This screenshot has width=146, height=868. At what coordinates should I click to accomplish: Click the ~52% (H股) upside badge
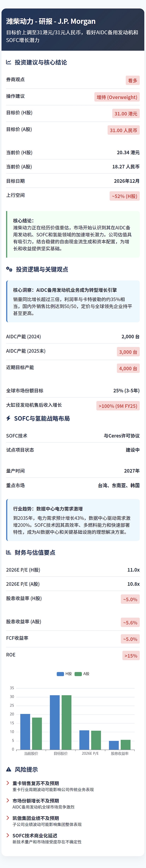[125, 196]
